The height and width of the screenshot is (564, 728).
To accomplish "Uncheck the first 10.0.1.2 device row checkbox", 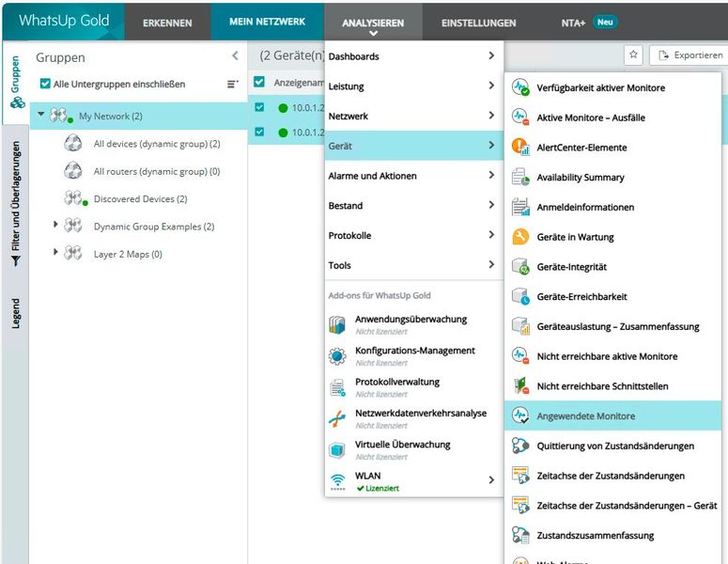I will click(x=259, y=107).
